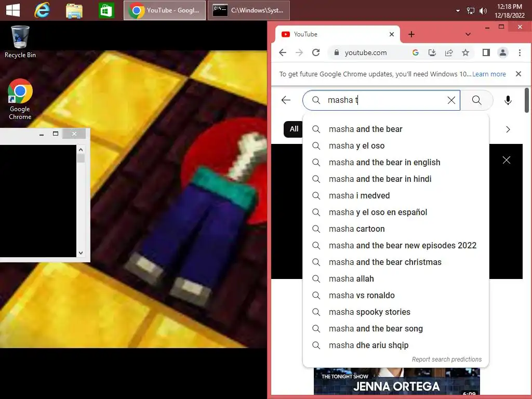
Task: Open Chrome tab search chevron
Action: [468, 34]
